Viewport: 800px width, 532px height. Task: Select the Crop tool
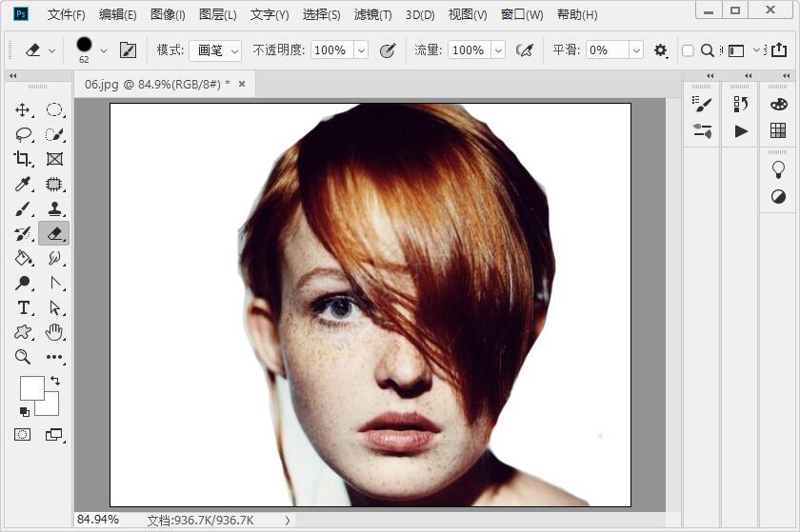coord(24,159)
